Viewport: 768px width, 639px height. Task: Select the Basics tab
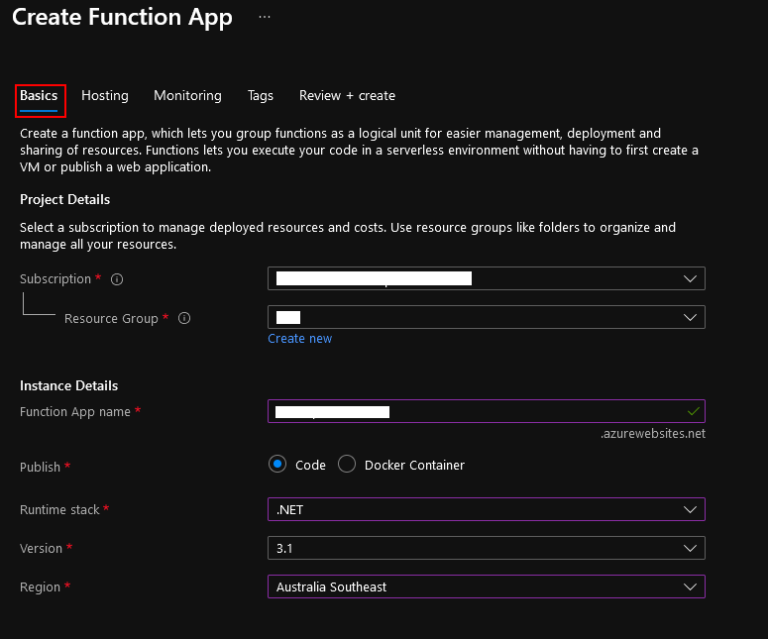click(x=39, y=95)
